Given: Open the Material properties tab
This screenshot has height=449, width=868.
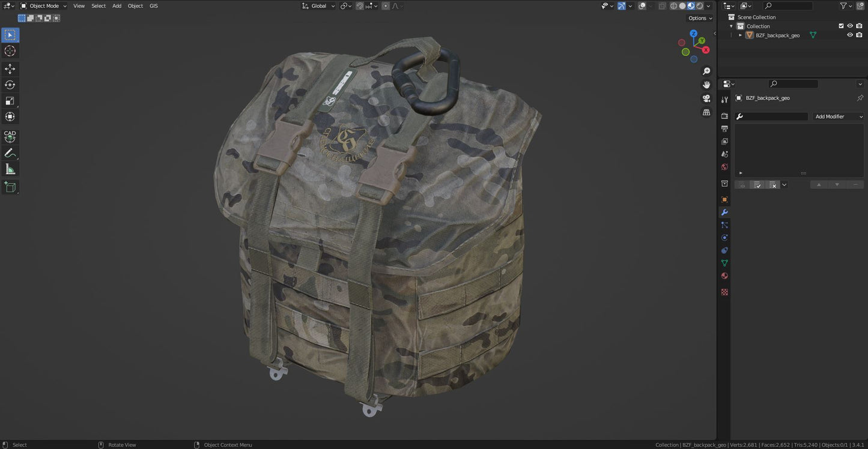Looking at the screenshot, I should (x=724, y=276).
